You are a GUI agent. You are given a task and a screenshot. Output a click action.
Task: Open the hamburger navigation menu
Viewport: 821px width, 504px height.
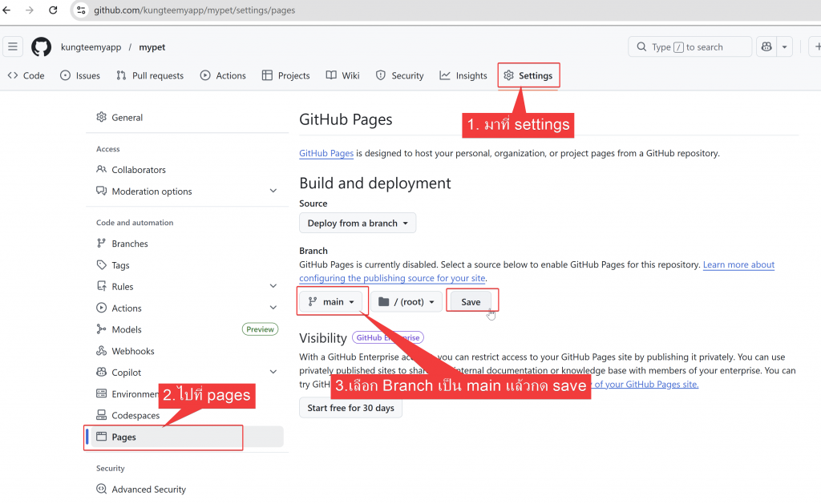(x=13, y=47)
